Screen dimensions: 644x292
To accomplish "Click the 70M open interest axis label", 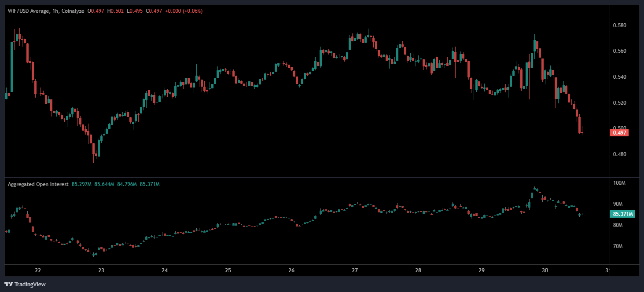I will [x=619, y=246].
